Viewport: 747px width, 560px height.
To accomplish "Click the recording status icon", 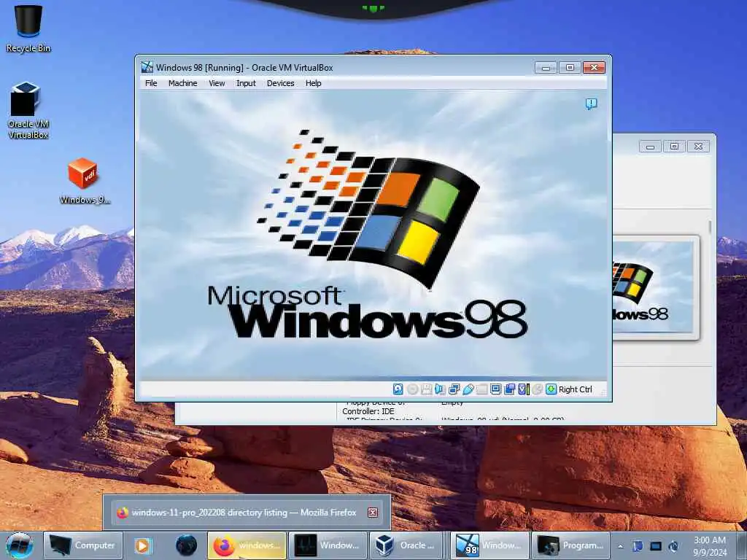I will [x=509, y=389].
